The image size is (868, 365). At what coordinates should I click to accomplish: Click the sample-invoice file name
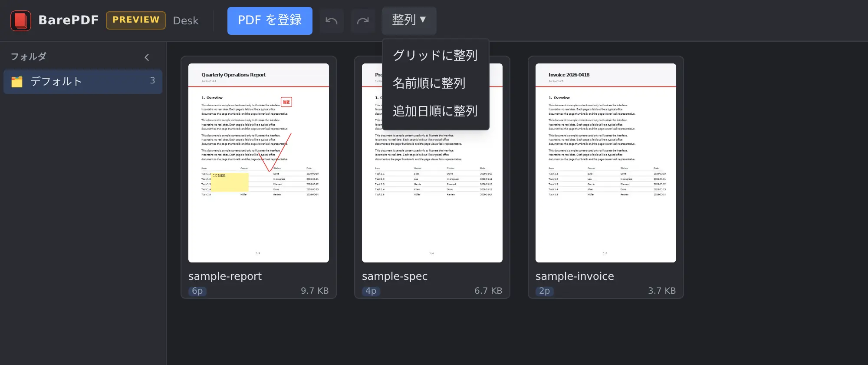click(x=575, y=276)
